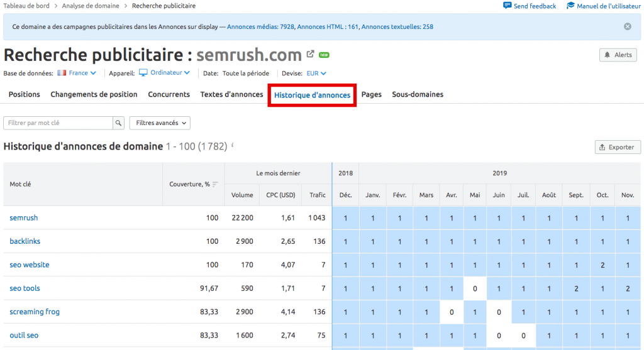Click seo tools Mai cell showing 0
The image size is (644, 350).
[475, 288]
